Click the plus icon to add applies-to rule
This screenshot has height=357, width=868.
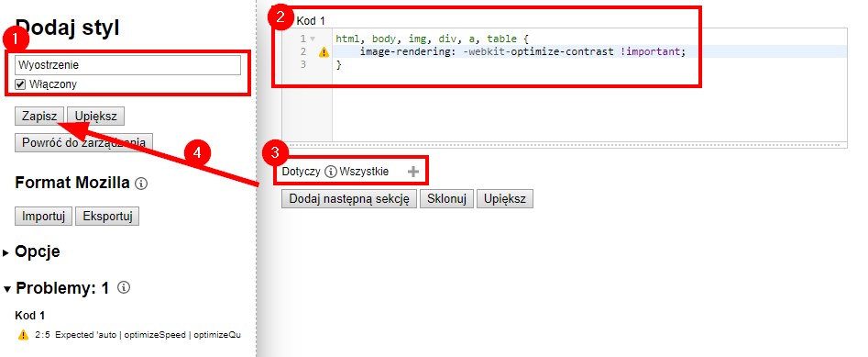click(x=413, y=172)
